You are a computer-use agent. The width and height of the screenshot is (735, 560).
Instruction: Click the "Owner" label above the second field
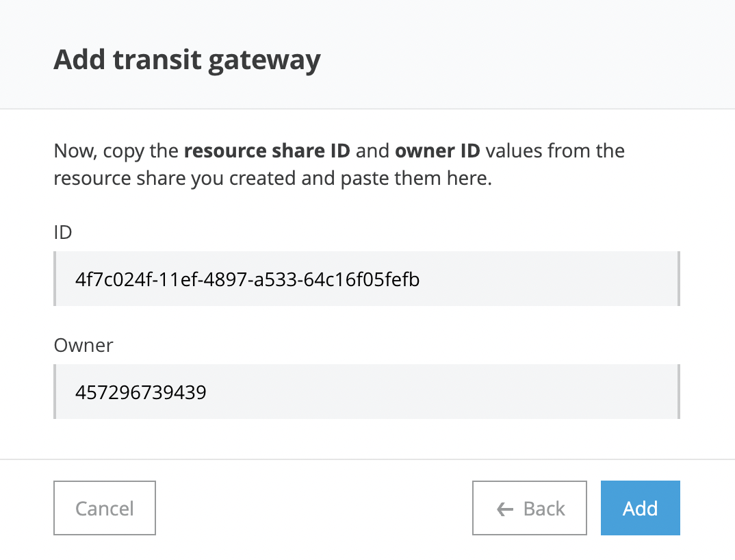(83, 345)
